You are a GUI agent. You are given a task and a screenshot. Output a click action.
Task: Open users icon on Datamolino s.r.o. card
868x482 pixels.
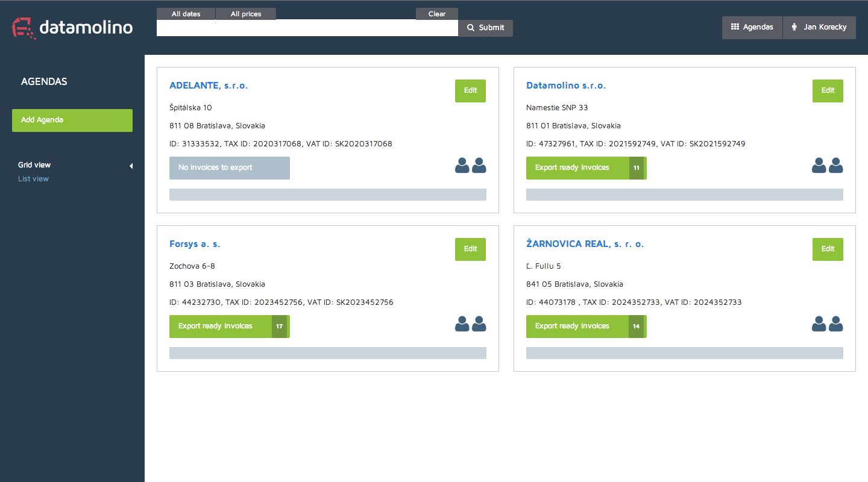point(827,166)
